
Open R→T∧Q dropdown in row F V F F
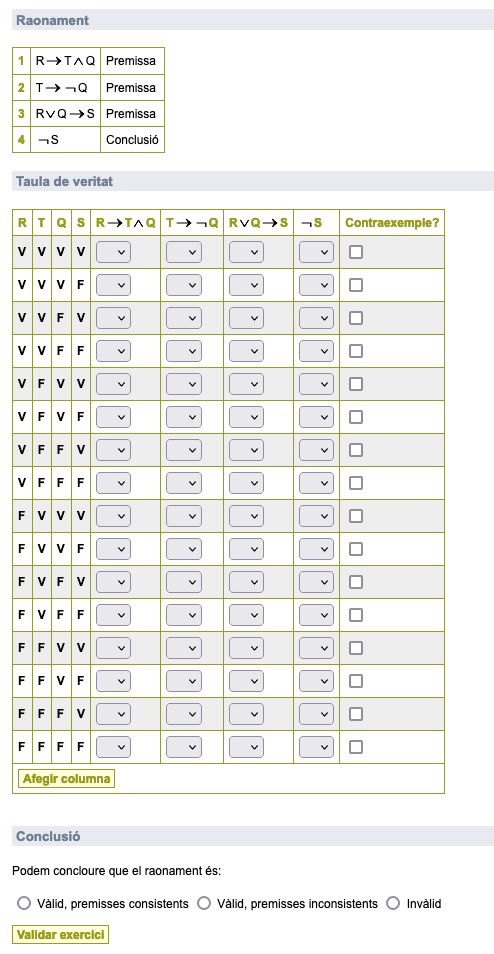[x=113, y=615]
